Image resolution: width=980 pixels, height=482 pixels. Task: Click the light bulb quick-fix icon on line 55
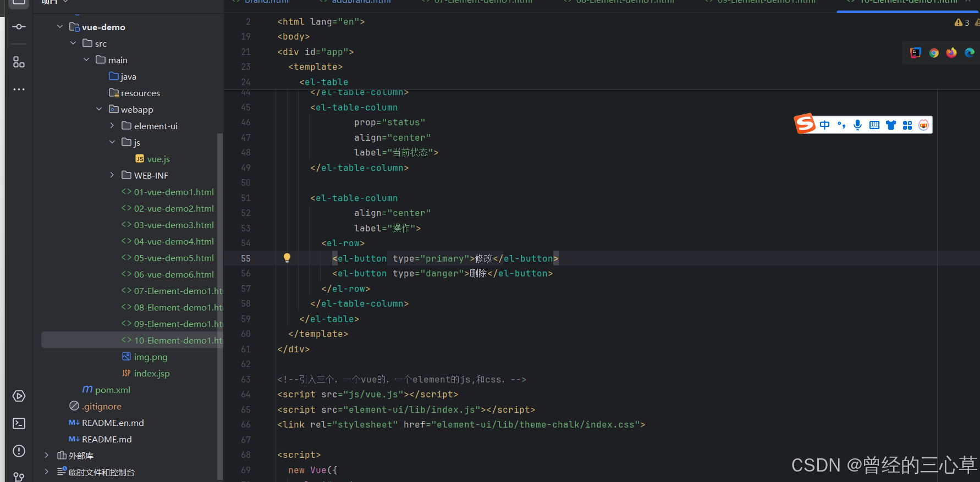[287, 258]
